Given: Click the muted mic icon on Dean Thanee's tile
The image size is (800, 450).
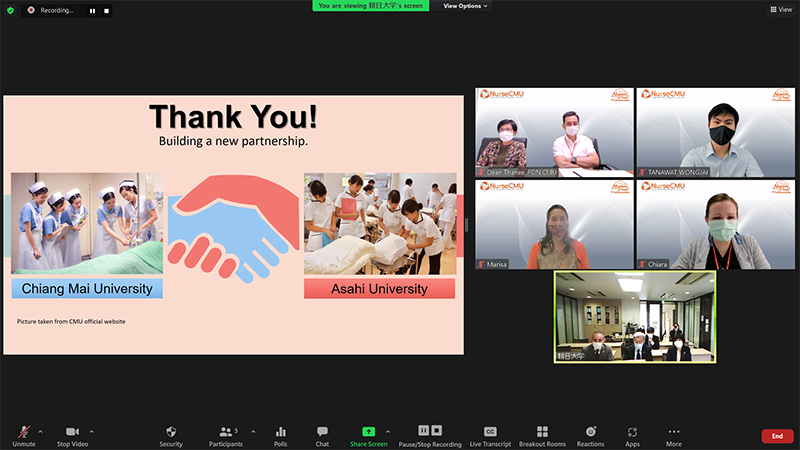Looking at the screenshot, I should (481, 172).
